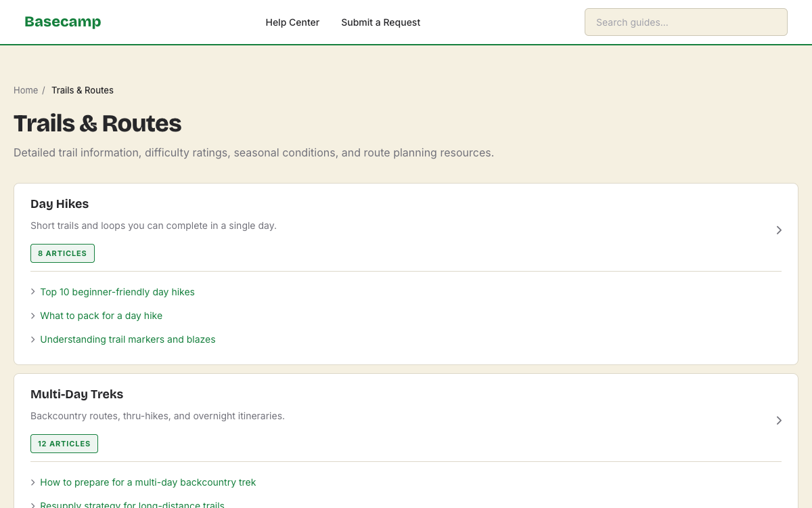Viewport: 812px width, 508px height.
Task: Expand Day Hikes with its right chevron
Action: [779, 230]
